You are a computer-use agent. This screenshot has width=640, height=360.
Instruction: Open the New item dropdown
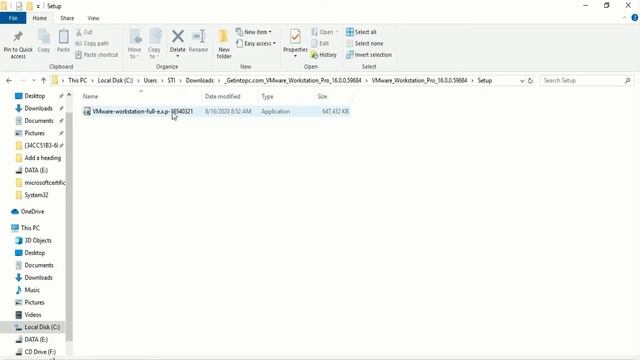[x=253, y=32]
